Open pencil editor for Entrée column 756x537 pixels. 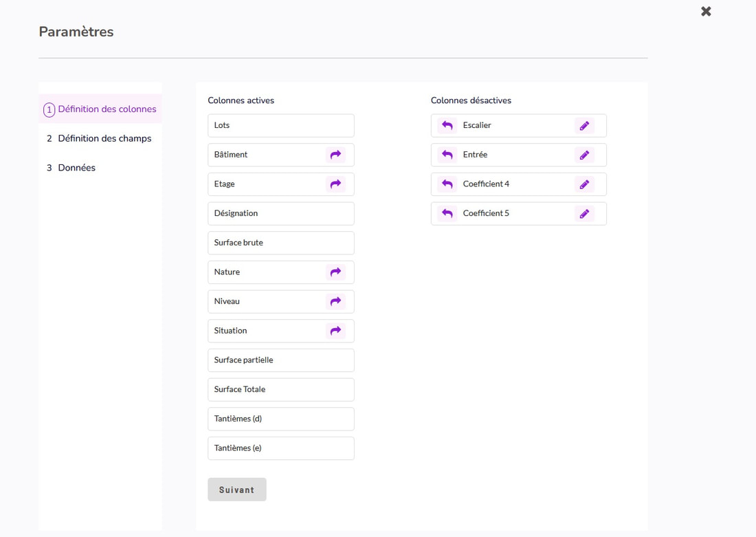tap(584, 155)
